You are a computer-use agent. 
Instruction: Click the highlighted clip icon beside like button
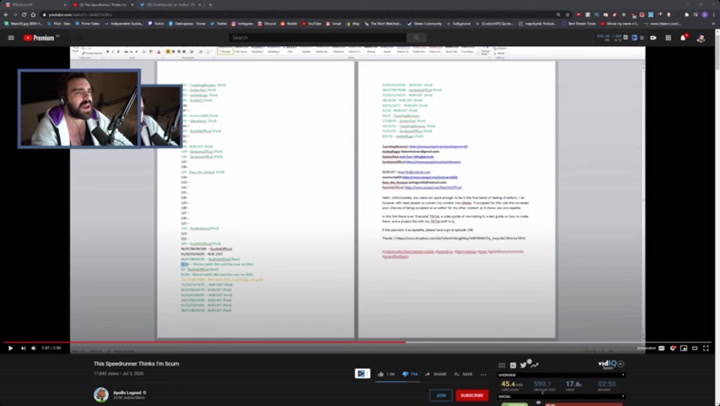pos(362,373)
